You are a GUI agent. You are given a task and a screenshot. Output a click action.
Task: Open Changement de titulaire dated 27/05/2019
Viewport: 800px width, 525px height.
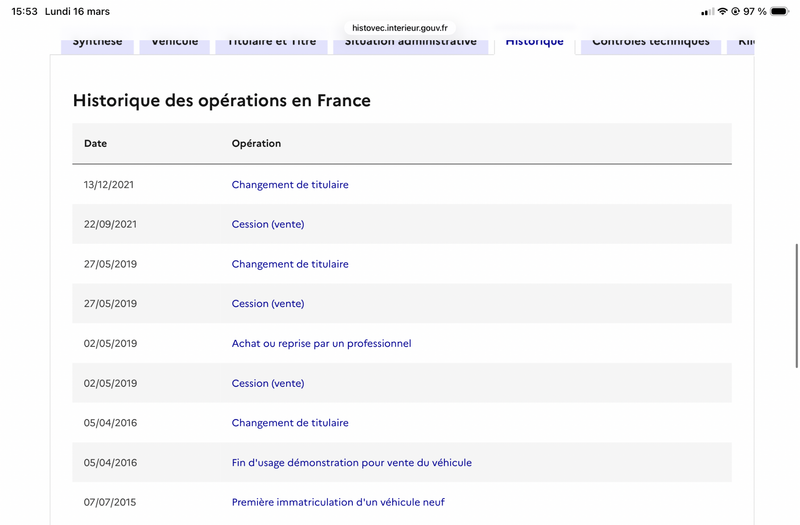coord(290,264)
